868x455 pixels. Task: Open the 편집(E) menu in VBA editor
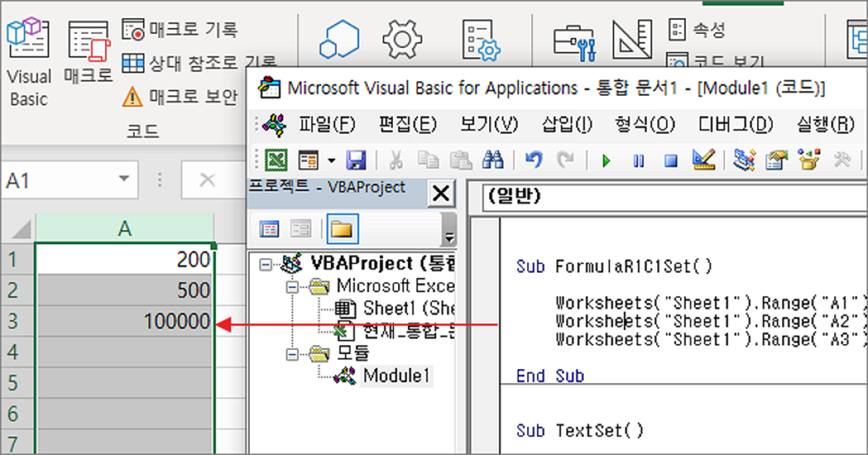pos(408,124)
